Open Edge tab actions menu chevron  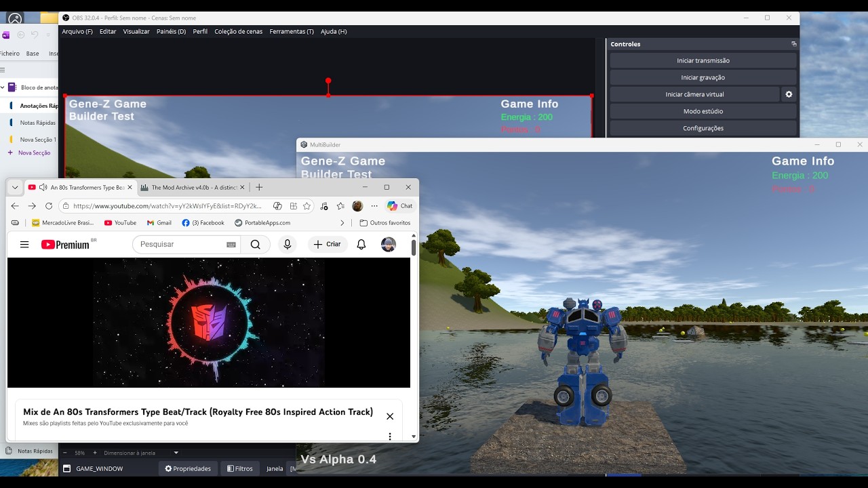click(x=15, y=187)
